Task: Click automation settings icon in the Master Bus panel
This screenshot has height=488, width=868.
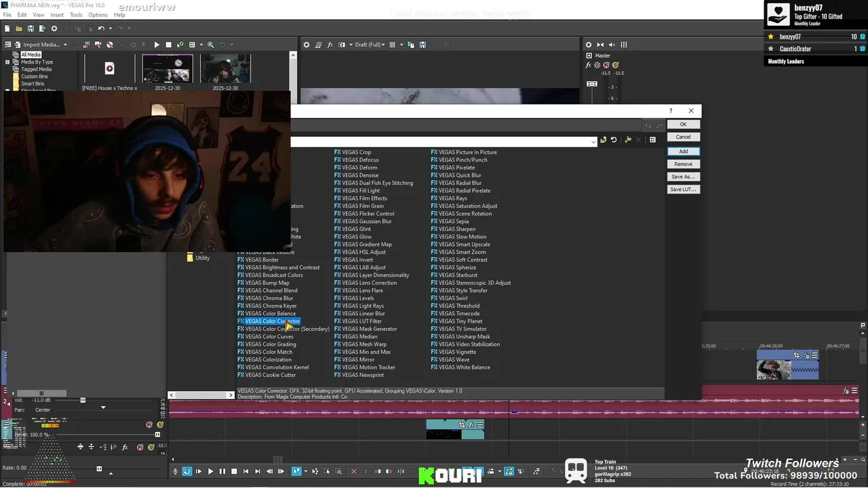Action: [596, 65]
